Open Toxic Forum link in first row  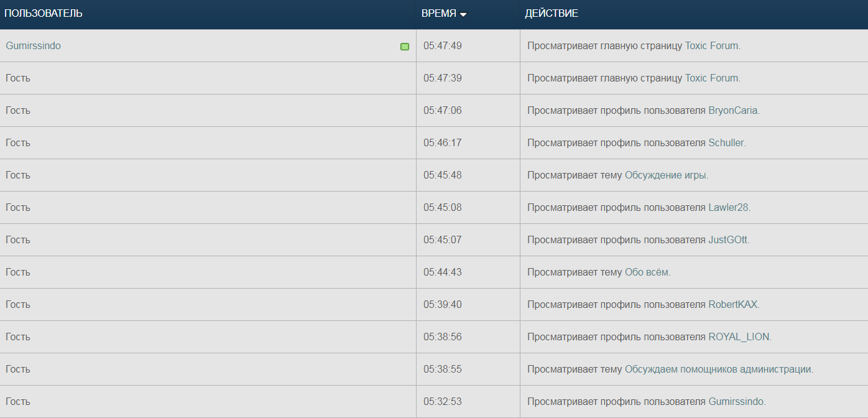click(711, 46)
